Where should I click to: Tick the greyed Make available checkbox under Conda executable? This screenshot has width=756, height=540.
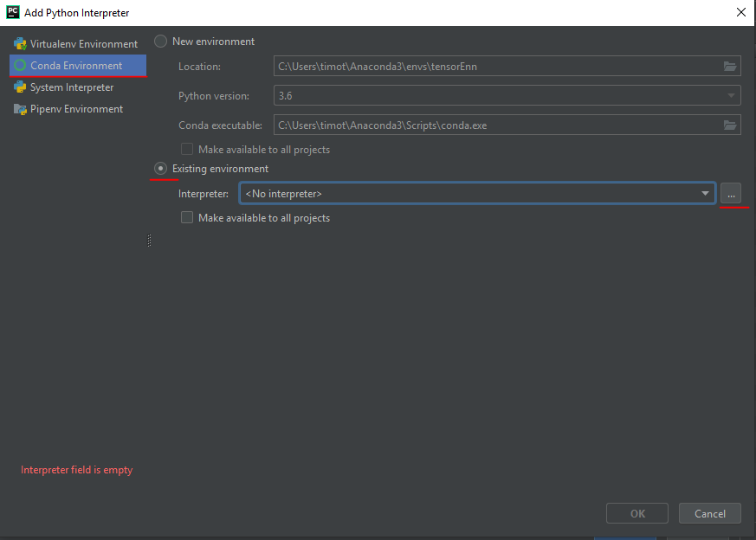[187, 150]
